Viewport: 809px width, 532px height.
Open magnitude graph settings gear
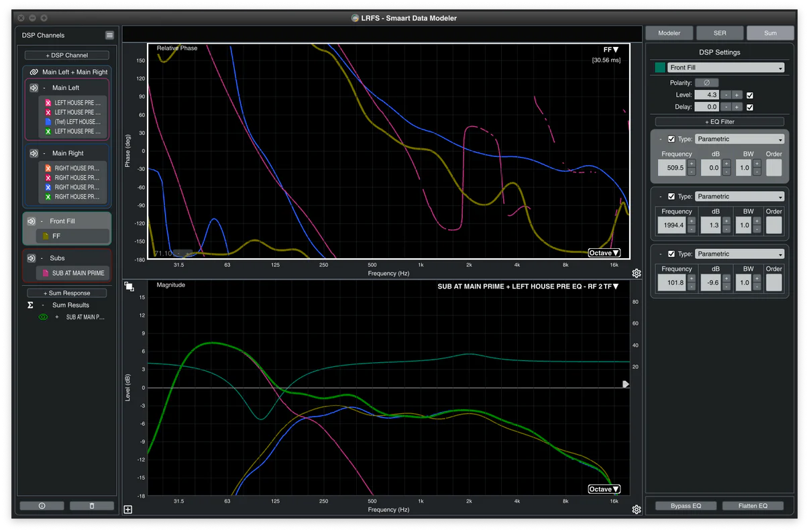(x=637, y=510)
